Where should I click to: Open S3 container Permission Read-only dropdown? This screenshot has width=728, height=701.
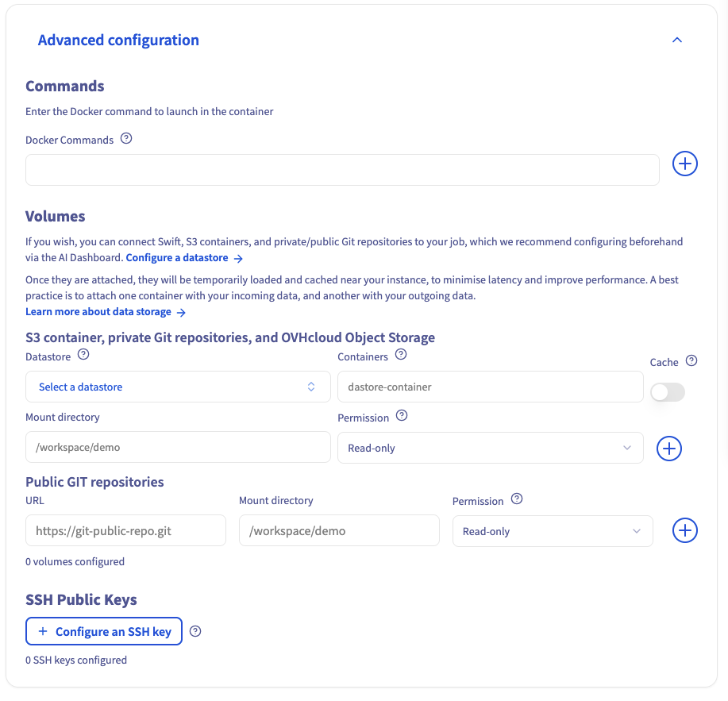tap(490, 448)
